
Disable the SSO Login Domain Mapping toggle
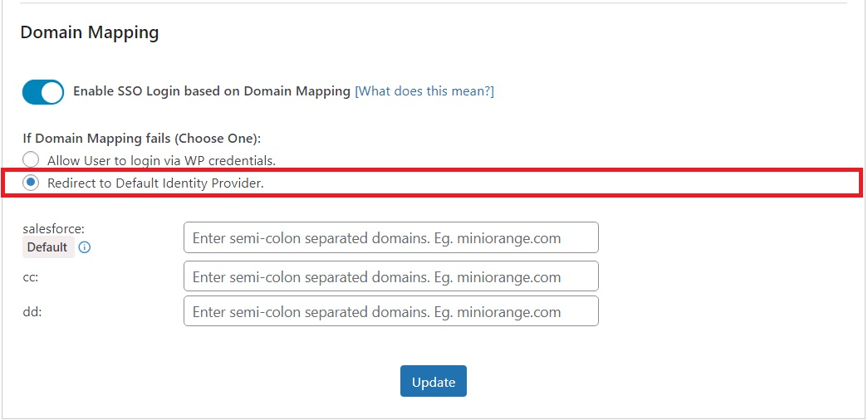coord(43,92)
